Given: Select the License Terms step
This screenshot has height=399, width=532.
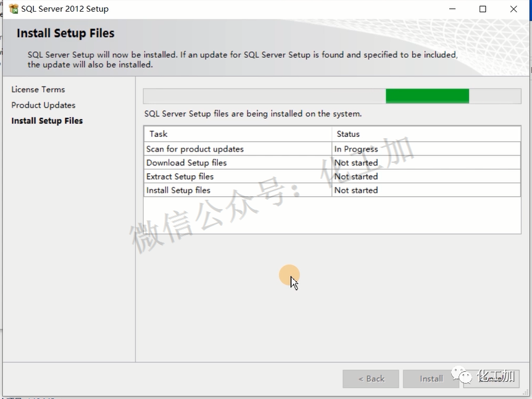Looking at the screenshot, I should pos(38,89).
